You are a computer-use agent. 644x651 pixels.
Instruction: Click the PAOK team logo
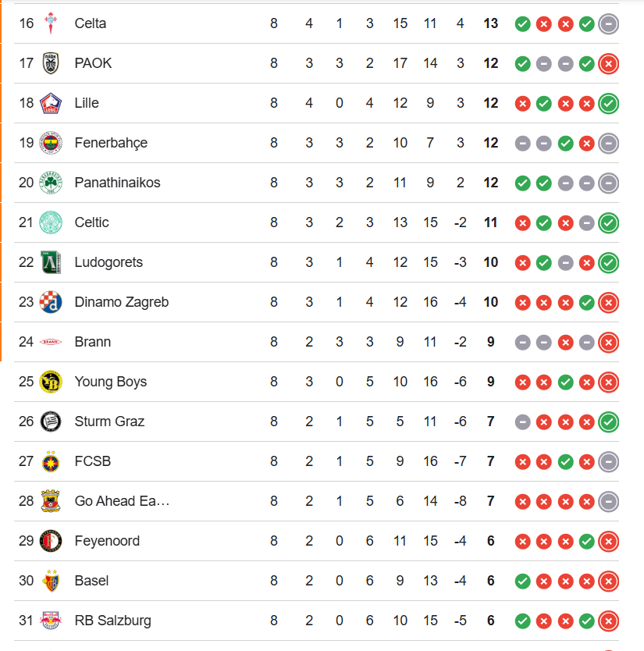point(51,63)
